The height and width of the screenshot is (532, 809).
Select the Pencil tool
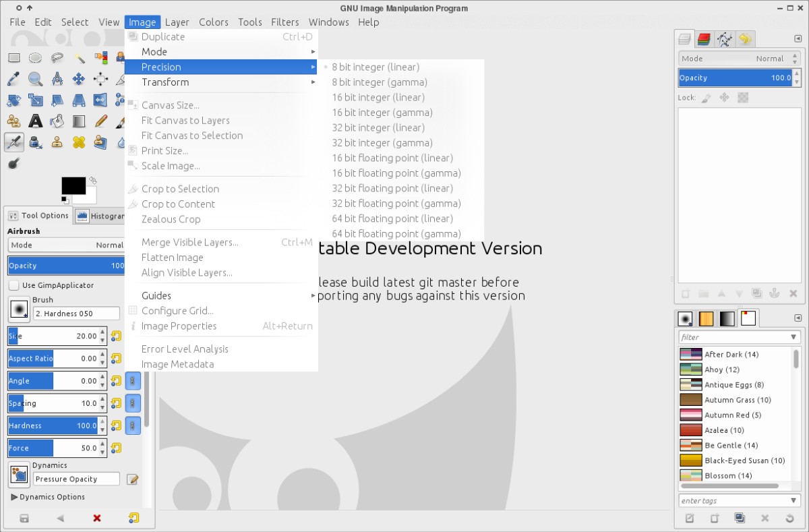coord(100,121)
